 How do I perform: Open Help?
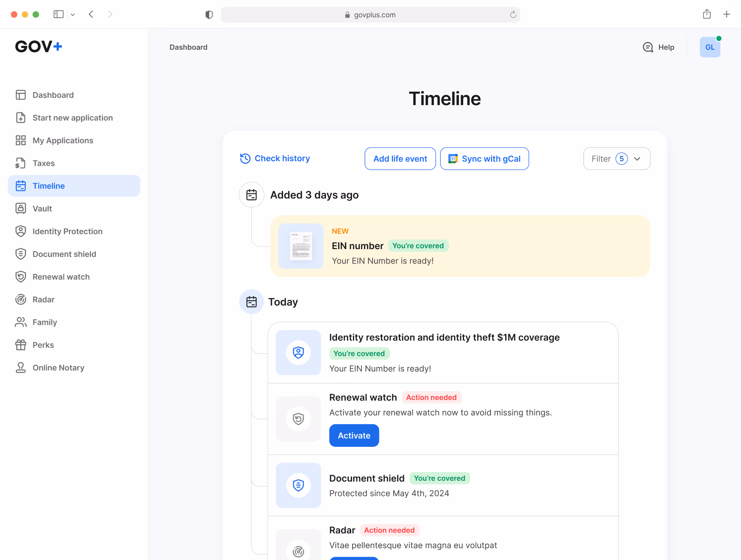(x=658, y=47)
